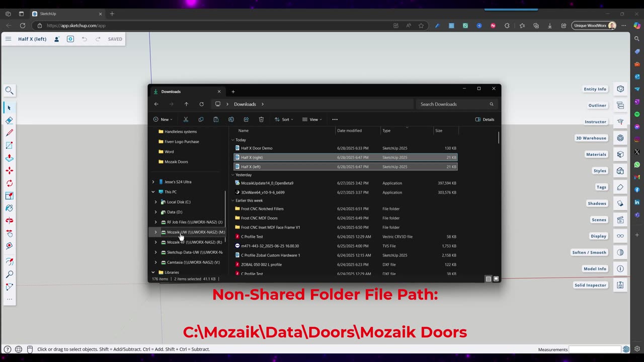Image resolution: width=644 pixels, height=362 pixels.
Task: Toggle the Details pane in Explorer
Action: click(x=485, y=119)
